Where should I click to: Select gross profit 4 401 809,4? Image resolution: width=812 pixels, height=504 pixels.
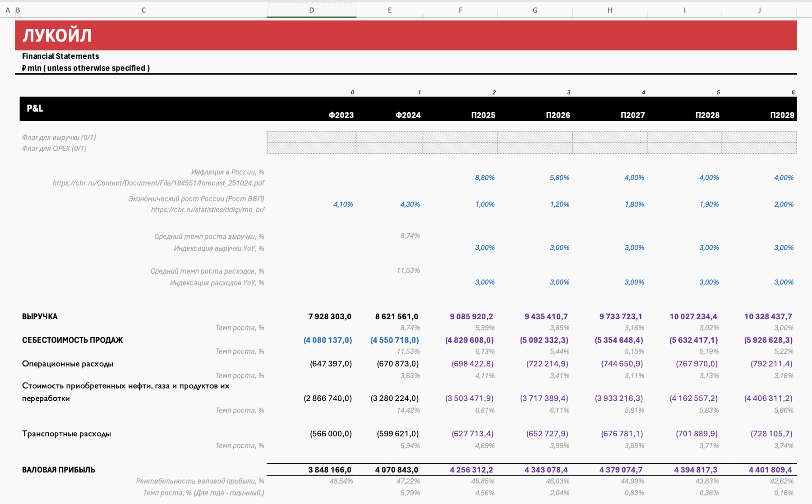pyautogui.click(x=770, y=470)
